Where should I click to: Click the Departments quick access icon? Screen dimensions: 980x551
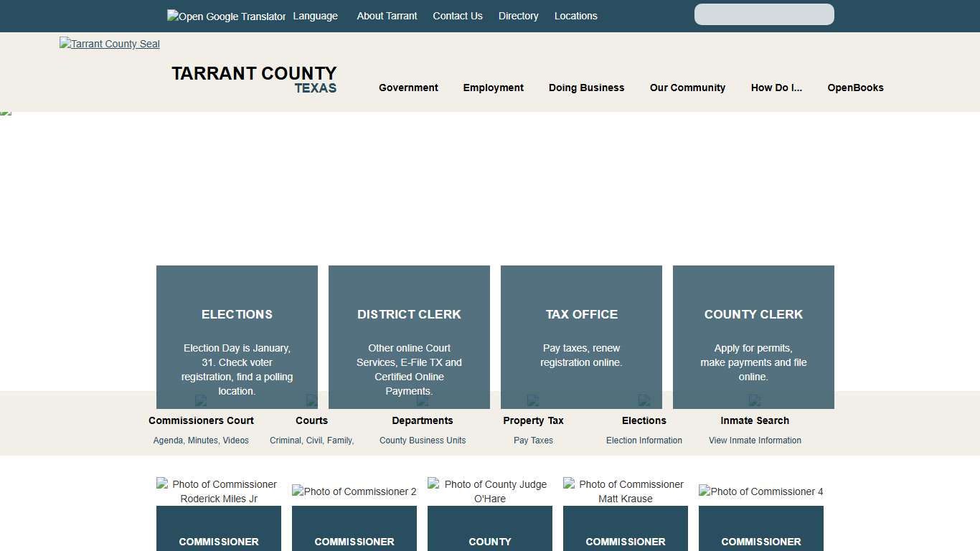click(423, 401)
